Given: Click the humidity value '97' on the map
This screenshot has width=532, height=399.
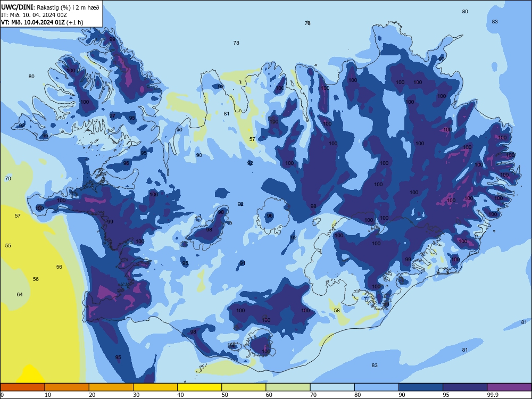Looking at the screenshot, I should (x=112, y=115).
